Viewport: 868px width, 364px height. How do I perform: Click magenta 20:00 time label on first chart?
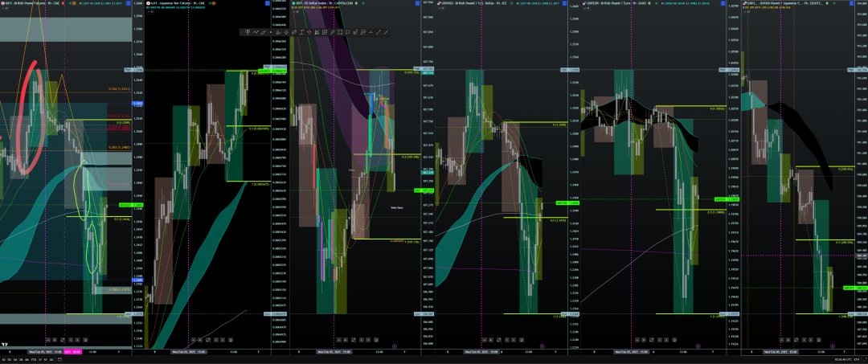(72, 352)
